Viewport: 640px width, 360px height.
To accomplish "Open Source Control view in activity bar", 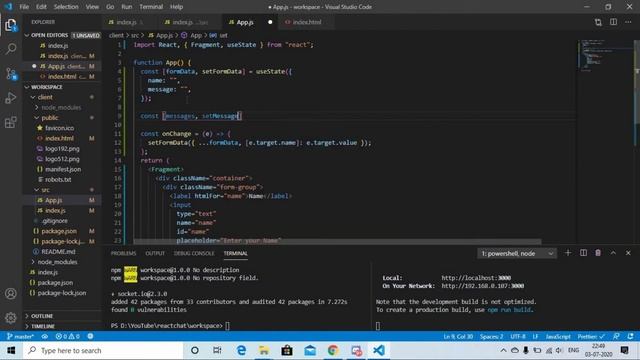I will (x=11, y=74).
